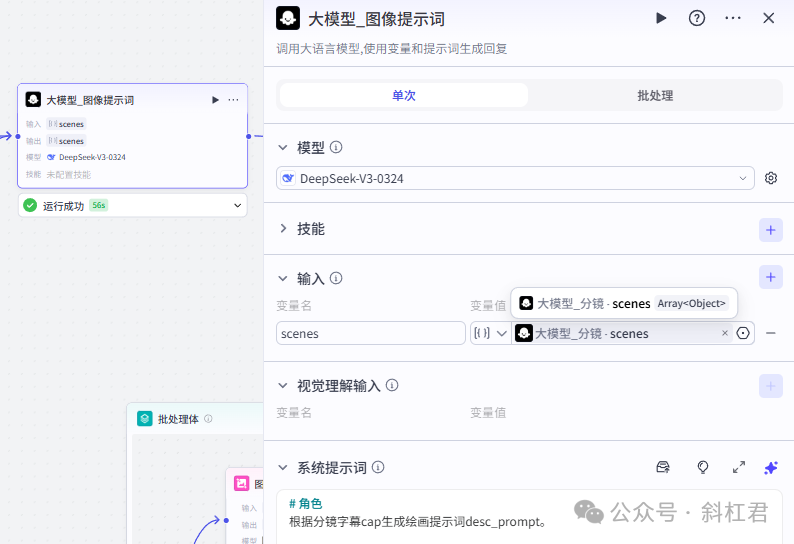The width and height of the screenshot is (794, 544).
Task: Click the 56s run time badge
Action: pos(99,205)
